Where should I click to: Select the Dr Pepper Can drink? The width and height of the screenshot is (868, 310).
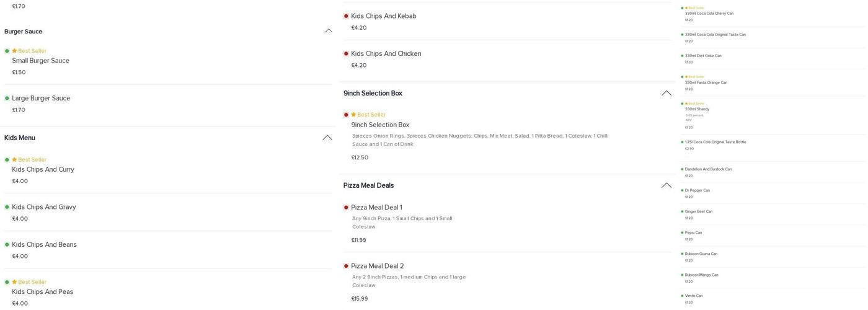coord(697,190)
